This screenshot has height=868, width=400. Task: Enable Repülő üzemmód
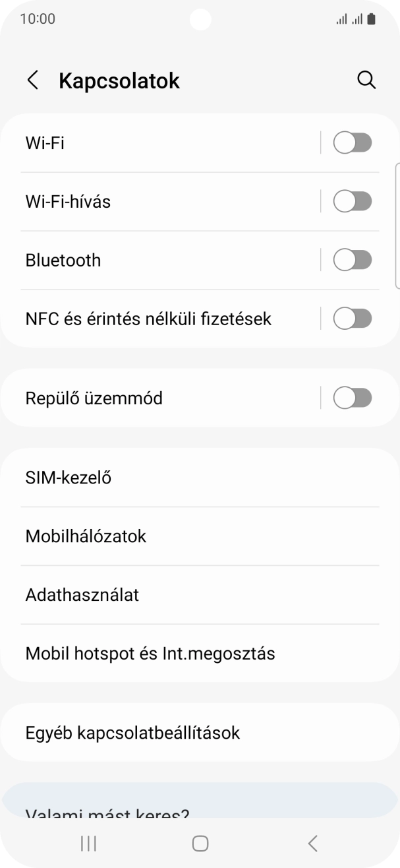[352, 398]
